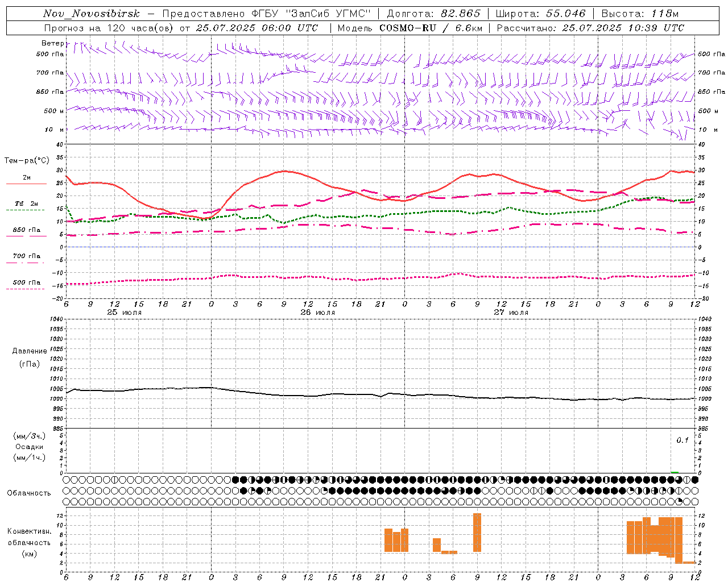Click the Td 2м legend entry
This screenshot has height=582, width=728.
[x=26, y=203]
